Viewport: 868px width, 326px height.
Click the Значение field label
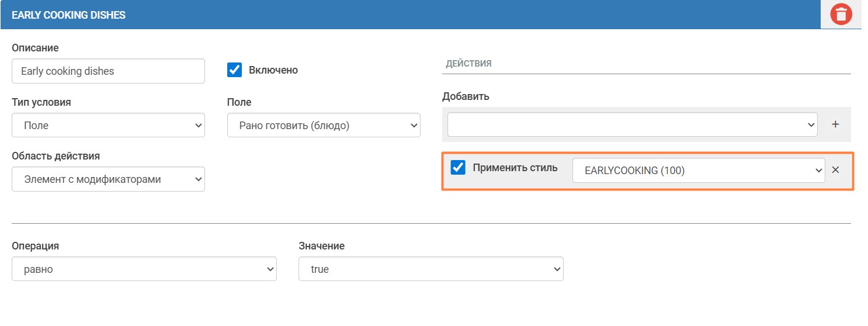coord(321,246)
